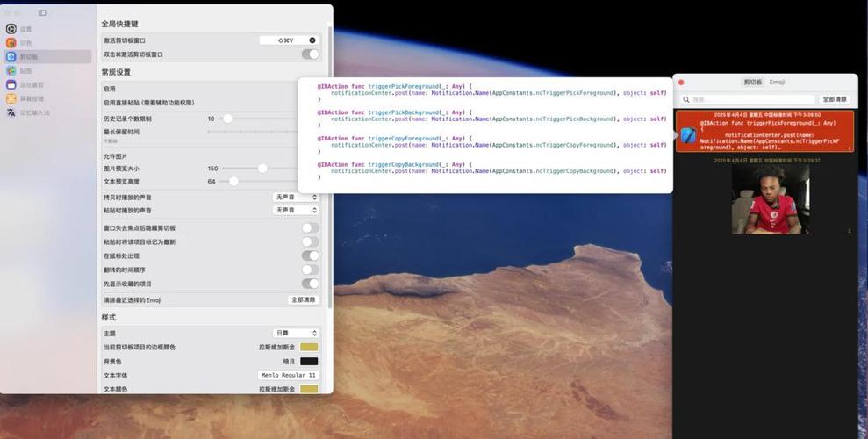
Task: Click the 暗月 color name label
Action: (x=289, y=362)
